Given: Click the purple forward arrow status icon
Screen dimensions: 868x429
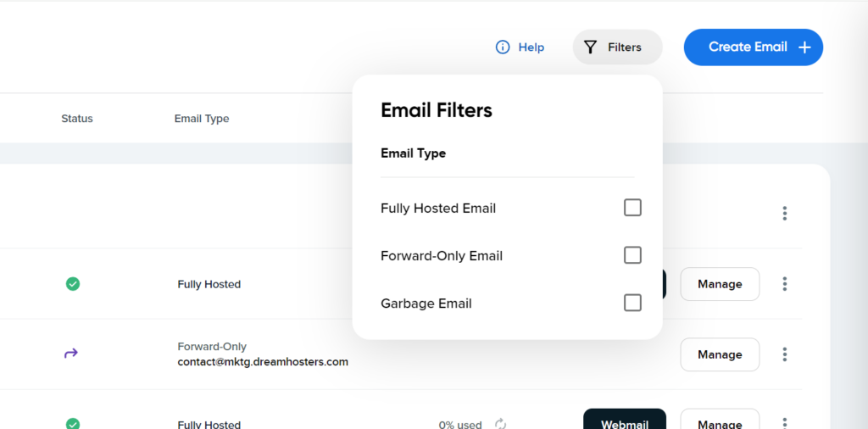Looking at the screenshot, I should (x=71, y=354).
